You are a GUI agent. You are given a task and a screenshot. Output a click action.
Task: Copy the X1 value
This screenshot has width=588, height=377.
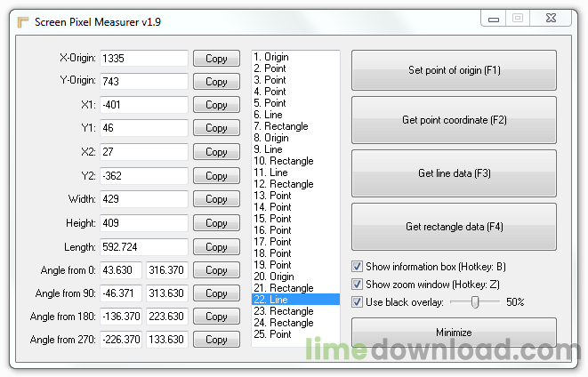pos(216,105)
